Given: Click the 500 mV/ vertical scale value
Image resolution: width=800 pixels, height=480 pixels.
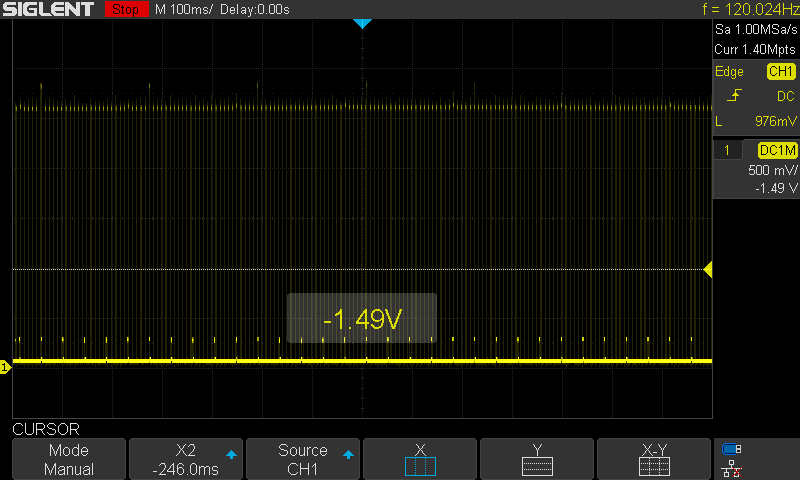Looking at the screenshot, I should pos(772,170).
